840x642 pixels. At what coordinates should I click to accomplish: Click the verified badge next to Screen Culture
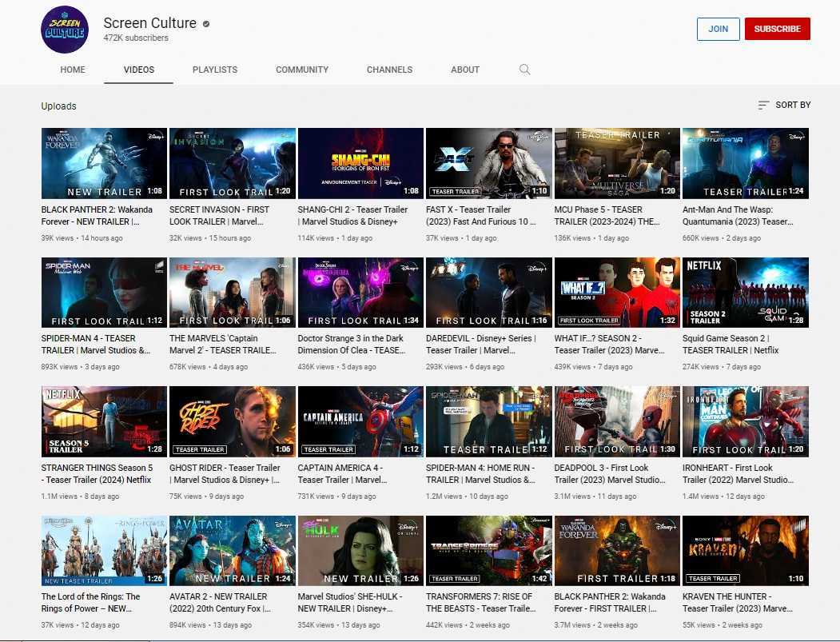coord(205,23)
